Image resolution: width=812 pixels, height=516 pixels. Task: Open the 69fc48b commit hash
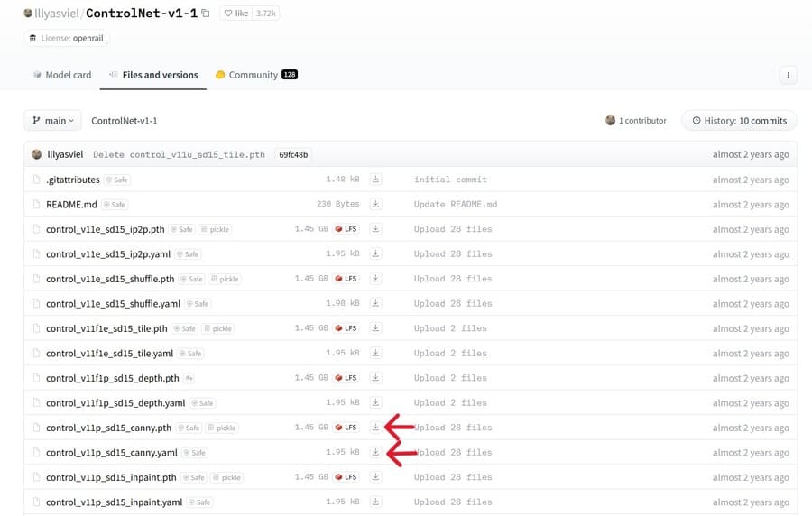coord(293,155)
